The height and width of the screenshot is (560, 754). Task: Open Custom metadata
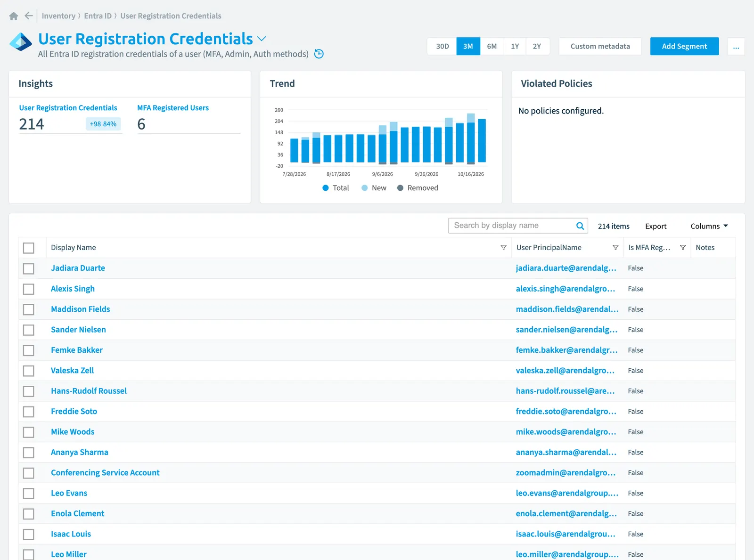(600, 46)
